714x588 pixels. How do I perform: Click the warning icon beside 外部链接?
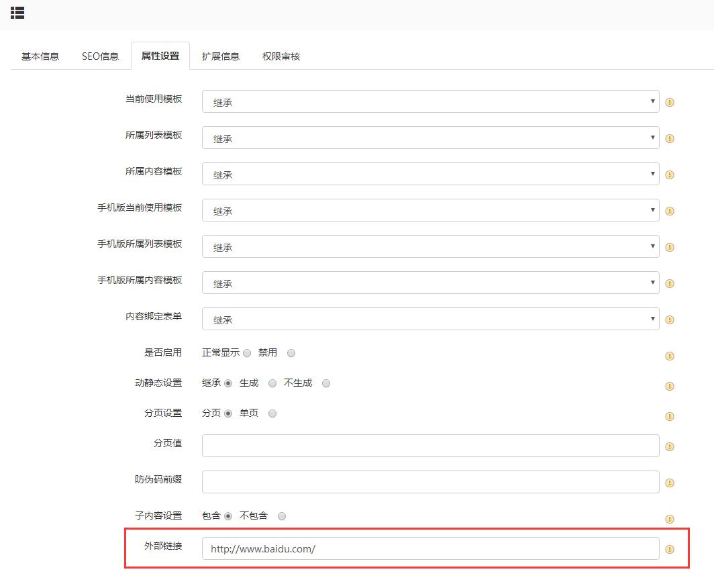669,548
